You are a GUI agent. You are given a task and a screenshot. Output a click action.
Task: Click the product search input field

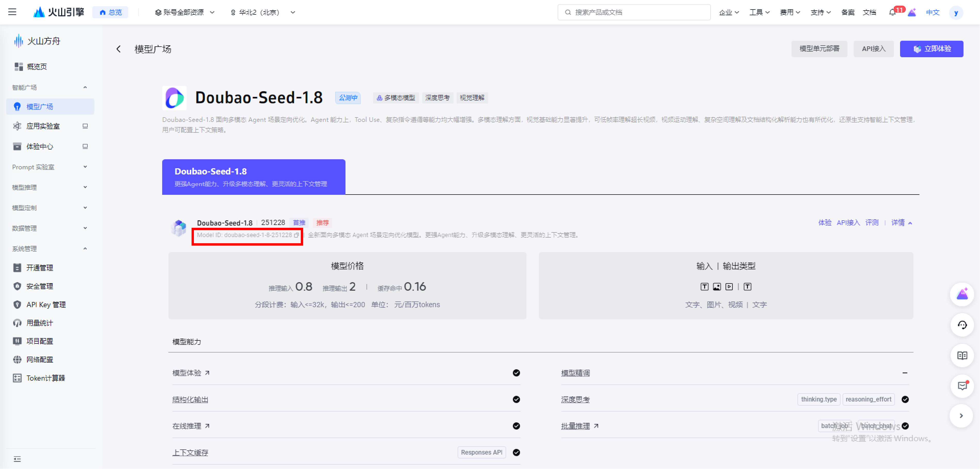click(634, 12)
